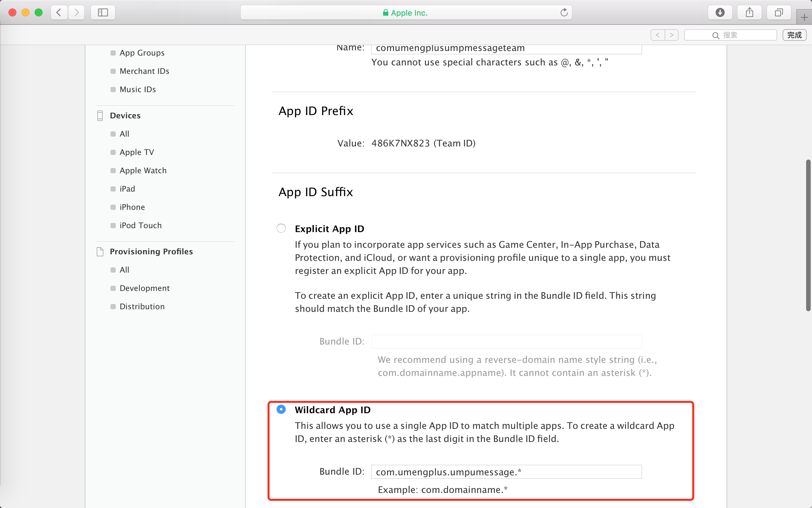Focus the Wildcard Bundle ID field
The image size is (812, 508).
pos(506,472)
